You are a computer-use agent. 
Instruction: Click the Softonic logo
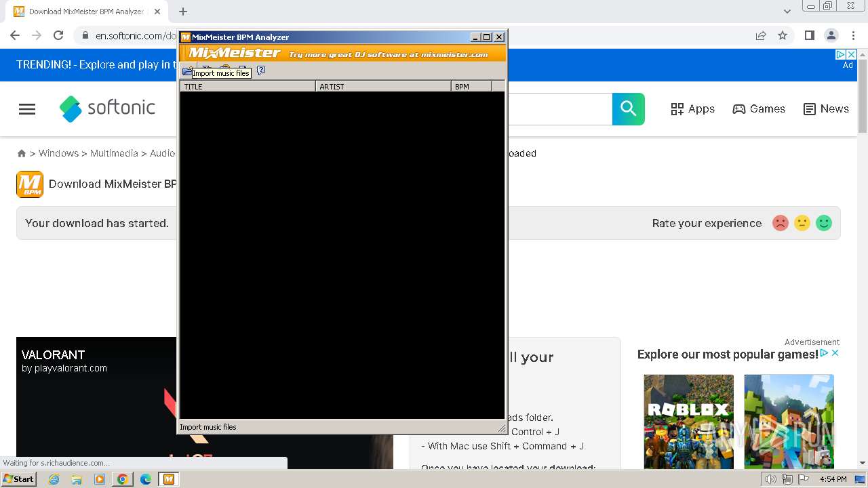pyautogui.click(x=108, y=108)
